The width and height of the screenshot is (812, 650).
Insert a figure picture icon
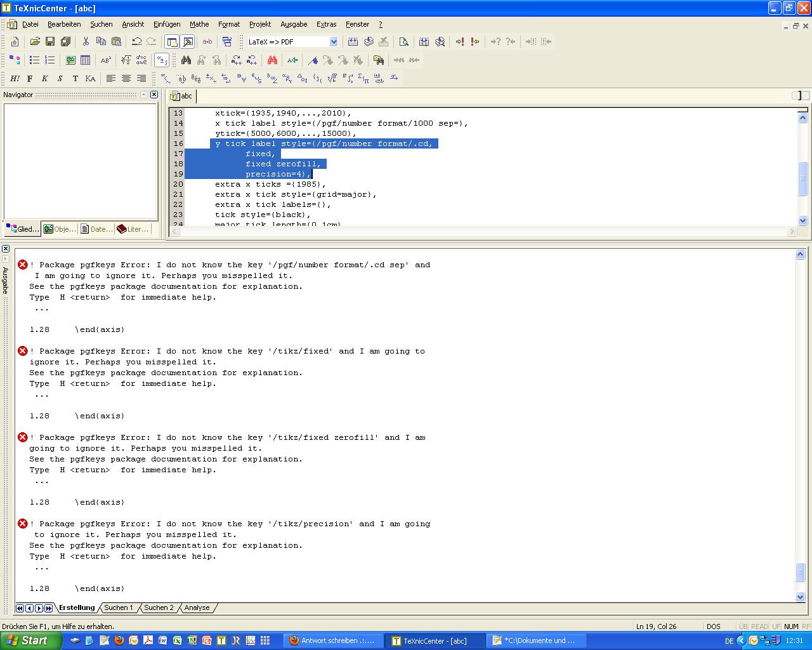click(x=70, y=60)
